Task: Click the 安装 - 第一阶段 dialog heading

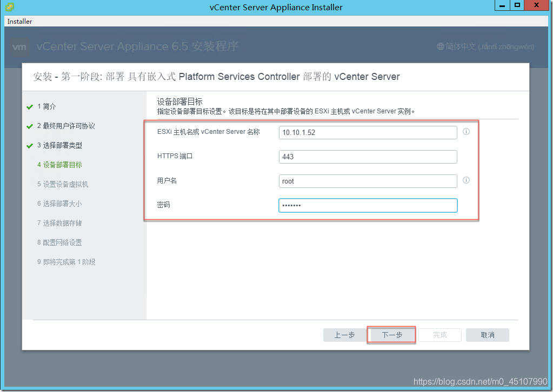Action: (x=216, y=77)
